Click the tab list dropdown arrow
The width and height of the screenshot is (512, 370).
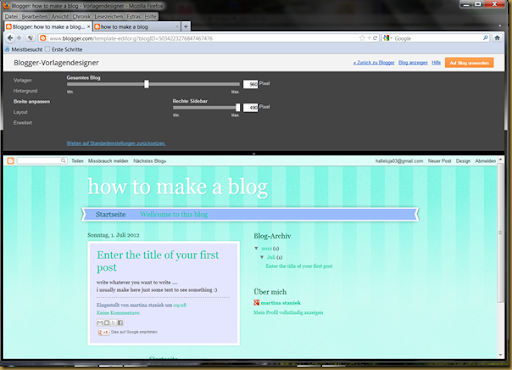click(500, 26)
